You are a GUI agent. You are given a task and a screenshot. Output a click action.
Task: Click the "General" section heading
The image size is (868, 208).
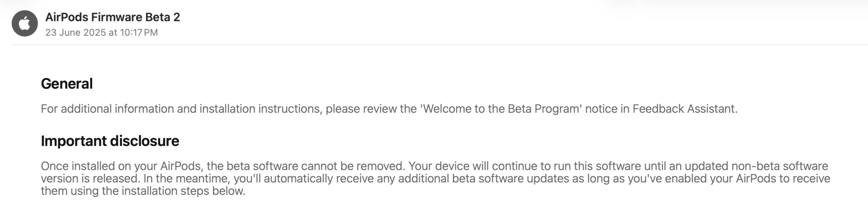66,83
